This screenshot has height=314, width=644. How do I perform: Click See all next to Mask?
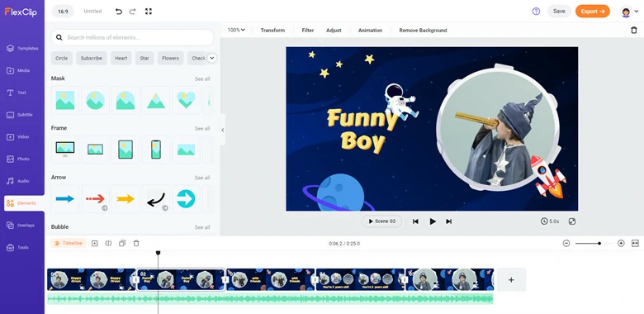(x=202, y=78)
